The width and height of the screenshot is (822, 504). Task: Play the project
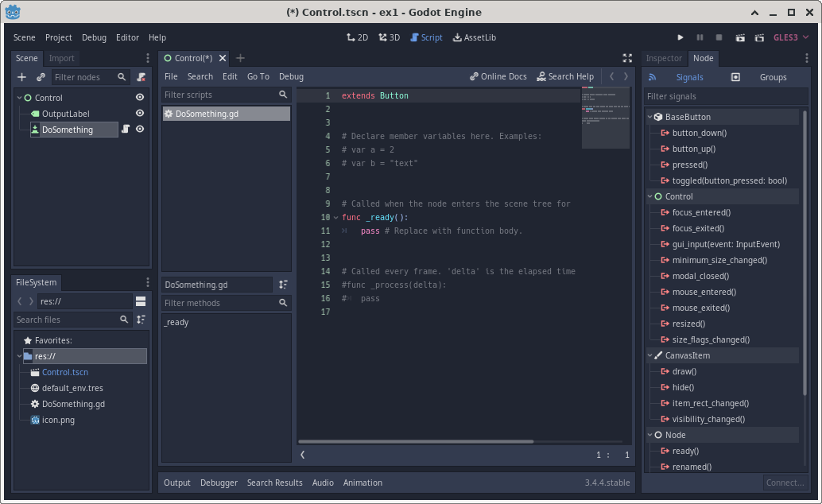click(x=680, y=37)
